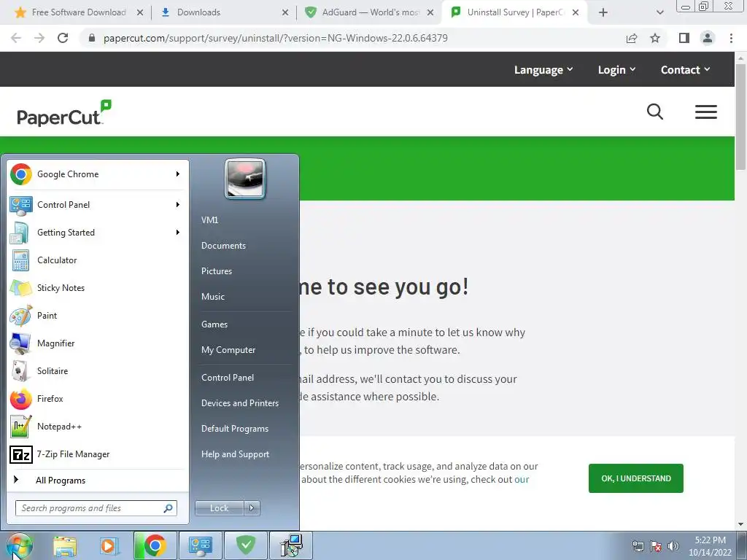
Task: Click the cookie notice 'our' link
Action: [522, 480]
